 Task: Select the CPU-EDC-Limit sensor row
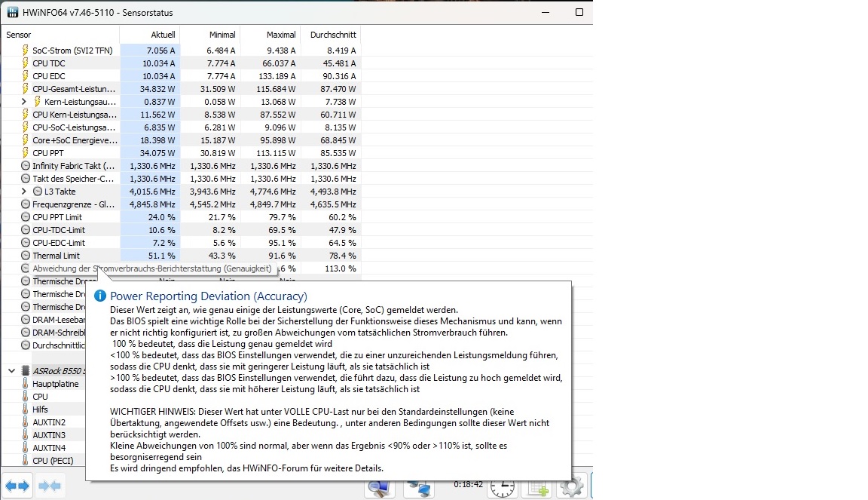click(x=182, y=242)
